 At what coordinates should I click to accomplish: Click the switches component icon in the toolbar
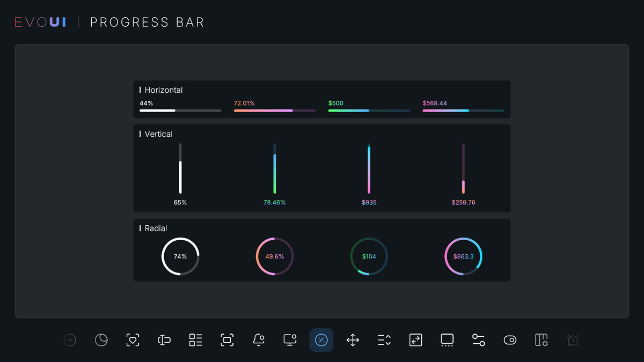pyautogui.click(x=478, y=340)
